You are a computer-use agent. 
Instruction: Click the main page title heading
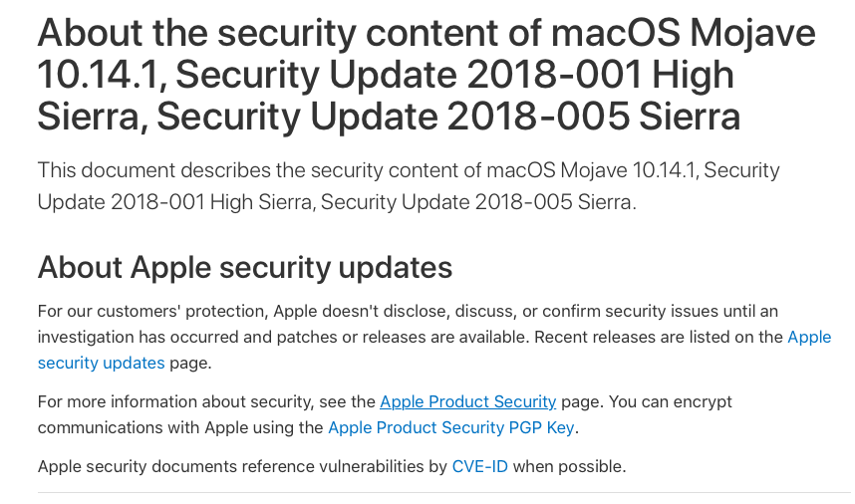click(427, 75)
